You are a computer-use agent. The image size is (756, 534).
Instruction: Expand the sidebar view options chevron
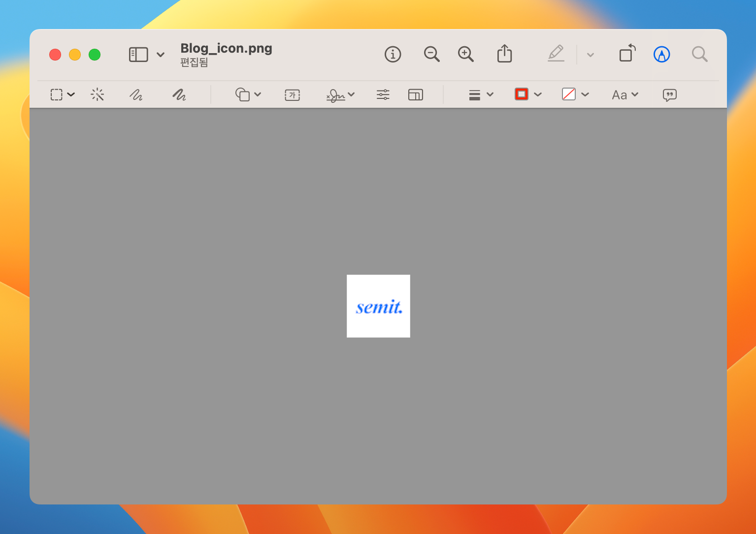[161, 55]
